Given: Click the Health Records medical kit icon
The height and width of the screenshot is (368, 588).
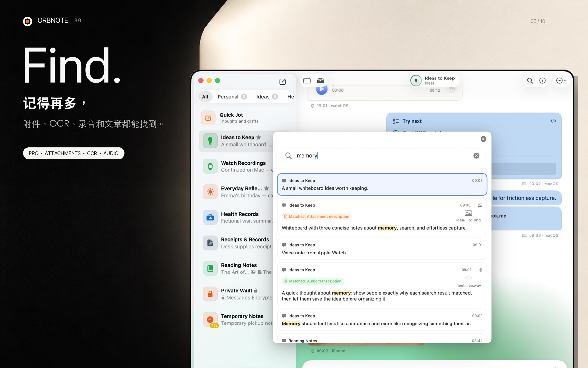Looking at the screenshot, I should [210, 218].
